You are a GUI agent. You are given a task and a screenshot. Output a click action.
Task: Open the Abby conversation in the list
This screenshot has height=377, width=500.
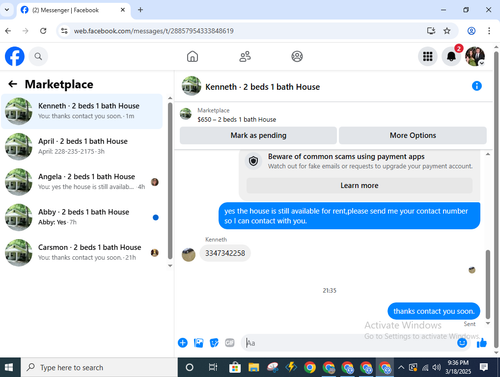point(82,217)
